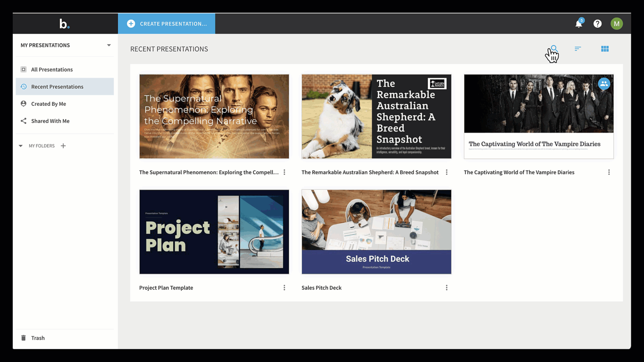Open the Sales Pitch Deck thumbnail
This screenshot has width=644, height=362.
pos(376,232)
